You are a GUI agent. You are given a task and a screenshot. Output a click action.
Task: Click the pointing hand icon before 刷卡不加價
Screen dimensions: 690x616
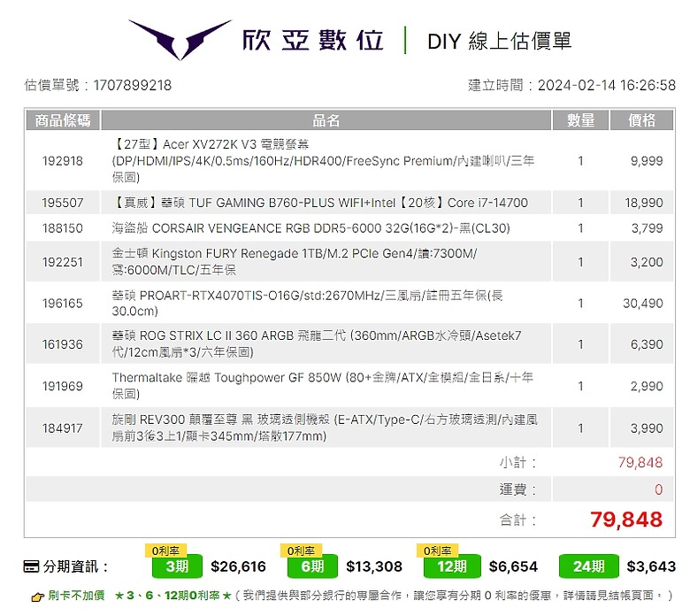click(38, 597)
